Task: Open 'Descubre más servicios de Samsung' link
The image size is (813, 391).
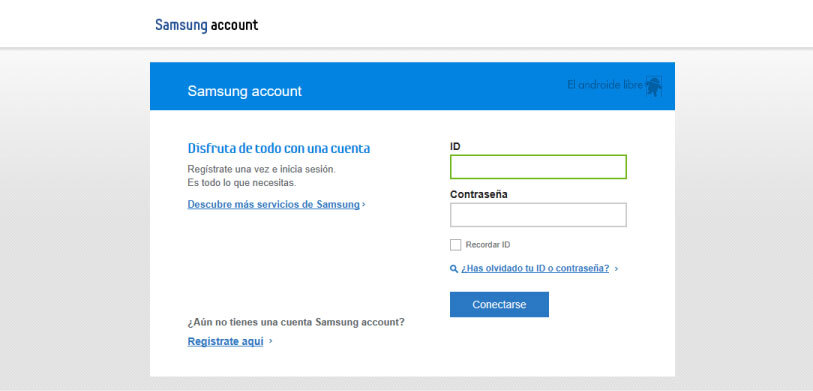Action: (x=273, y=204)
